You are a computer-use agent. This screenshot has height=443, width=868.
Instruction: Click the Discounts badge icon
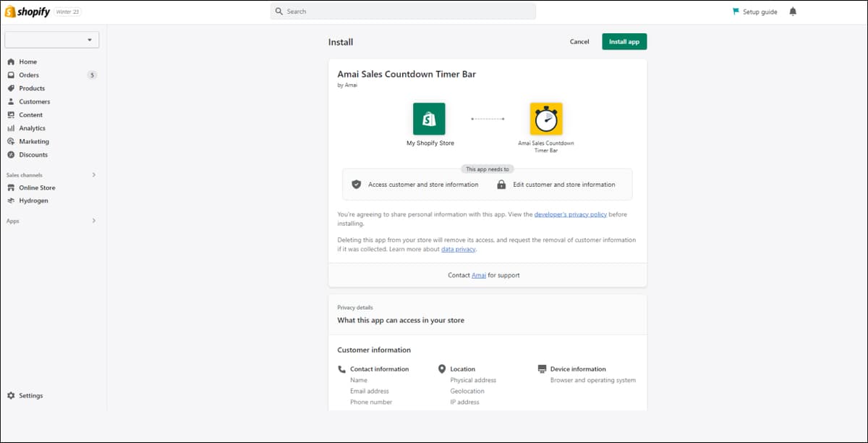pos(11,155)
